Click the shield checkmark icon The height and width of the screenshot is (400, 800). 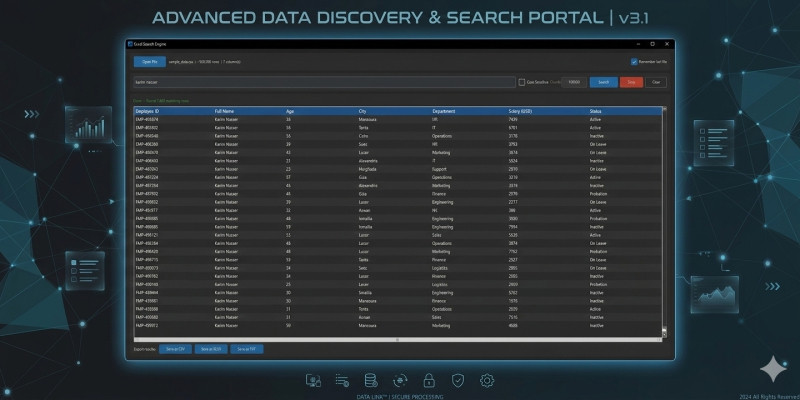[458, 380]
